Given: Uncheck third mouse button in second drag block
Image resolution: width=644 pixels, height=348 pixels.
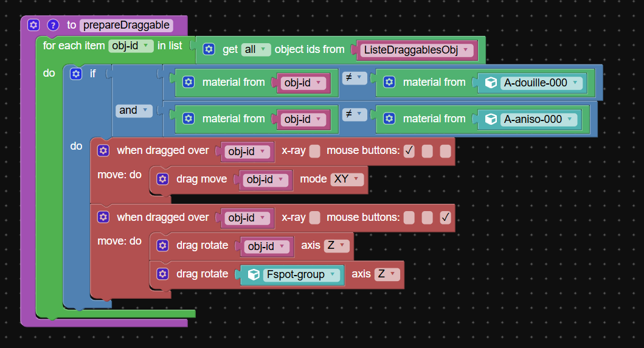Looking at the screenshot, I should [446, 218].
